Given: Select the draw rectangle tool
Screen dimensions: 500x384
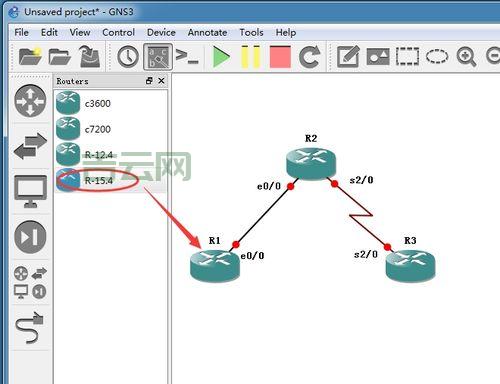Looking at the screenshot, I should click(x=407, y=57).
